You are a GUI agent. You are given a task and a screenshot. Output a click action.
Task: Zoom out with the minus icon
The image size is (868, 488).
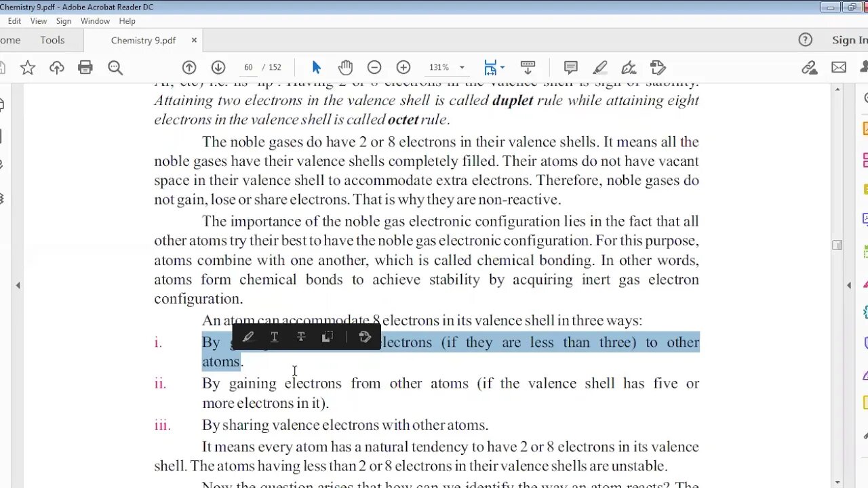374,67
